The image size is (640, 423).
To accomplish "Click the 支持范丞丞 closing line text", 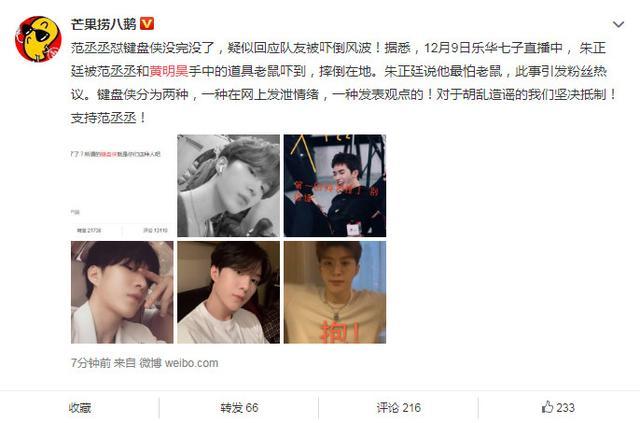I will pyautogui.click(x=108, y=118).
